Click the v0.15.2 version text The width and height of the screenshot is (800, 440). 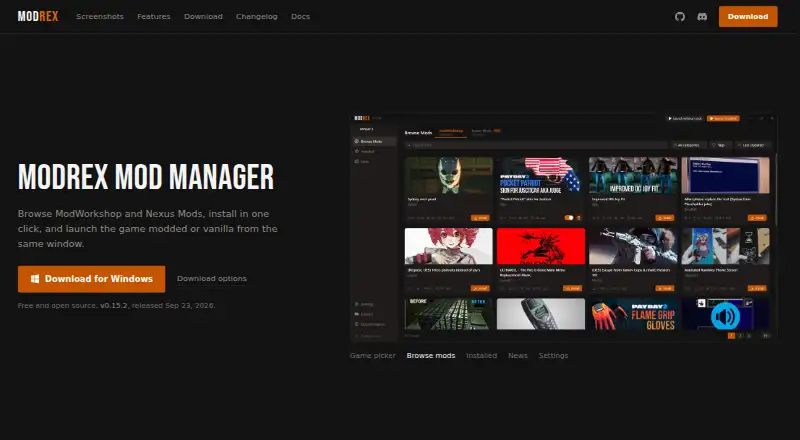[114, 305]
